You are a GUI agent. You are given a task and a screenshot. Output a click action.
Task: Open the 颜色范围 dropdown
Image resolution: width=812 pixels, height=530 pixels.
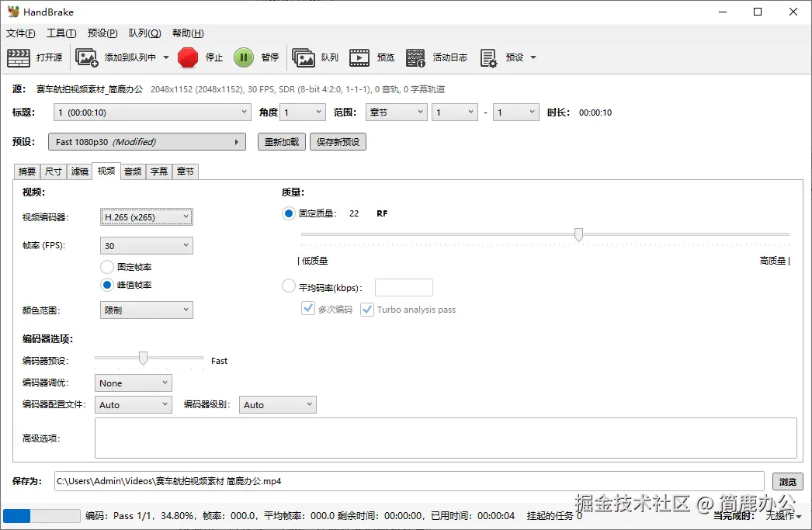[147, 310]
